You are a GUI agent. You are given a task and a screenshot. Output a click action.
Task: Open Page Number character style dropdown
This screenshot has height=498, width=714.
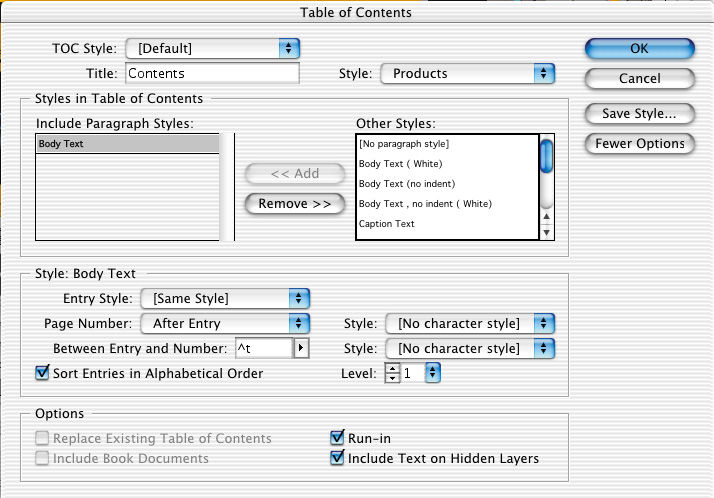click(x=468, y=323)
